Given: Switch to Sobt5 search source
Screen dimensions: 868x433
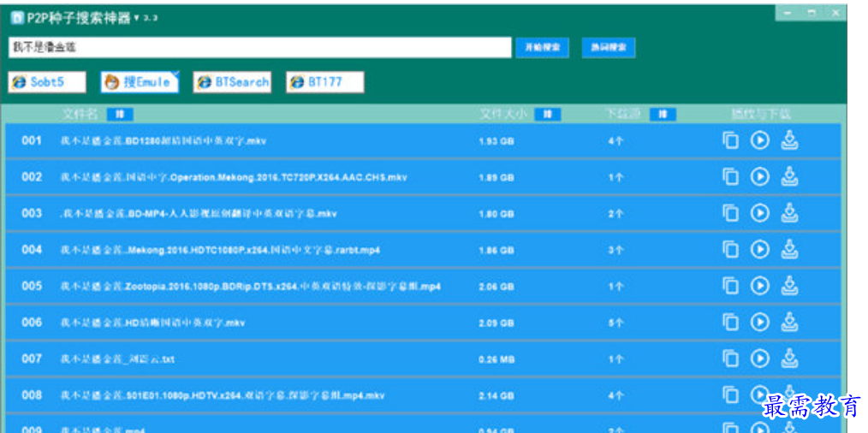Looking at the screenshot, I should (x=47, y=82).
